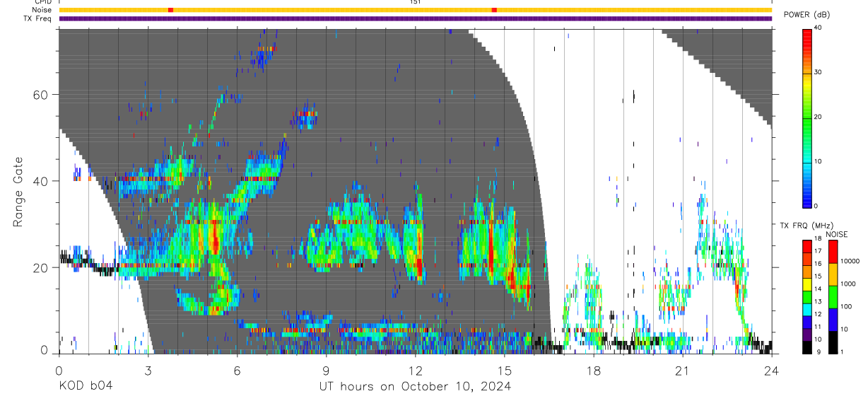Click the first red marker in the Noise bar
The height and width of the screenshot is (401, 868).
[170, 10]
